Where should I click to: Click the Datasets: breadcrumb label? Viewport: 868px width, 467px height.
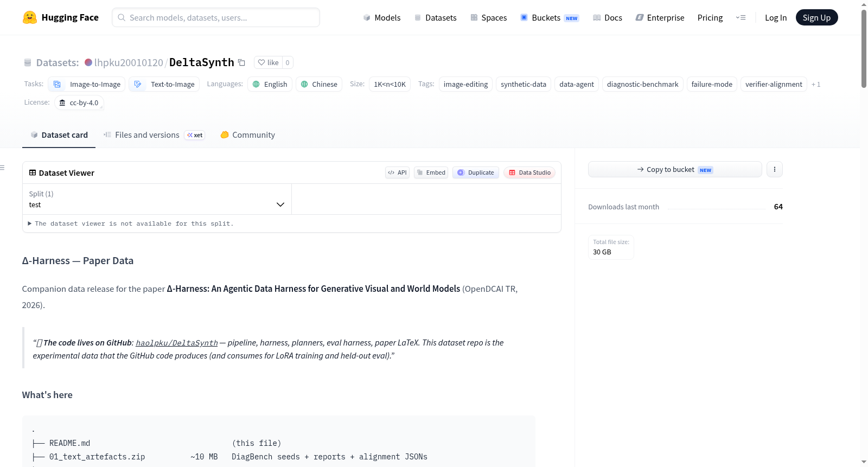(x=58, y=62)
